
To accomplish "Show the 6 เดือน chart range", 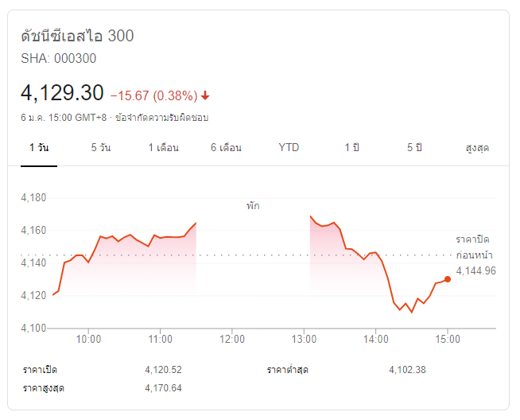I will 226,148.
